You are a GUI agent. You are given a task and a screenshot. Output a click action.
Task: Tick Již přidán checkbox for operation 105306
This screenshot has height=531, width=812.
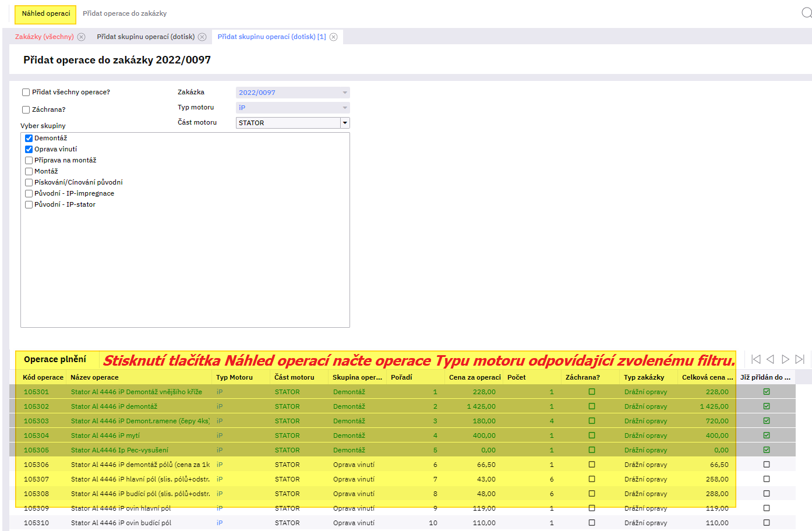click(767, 465)
